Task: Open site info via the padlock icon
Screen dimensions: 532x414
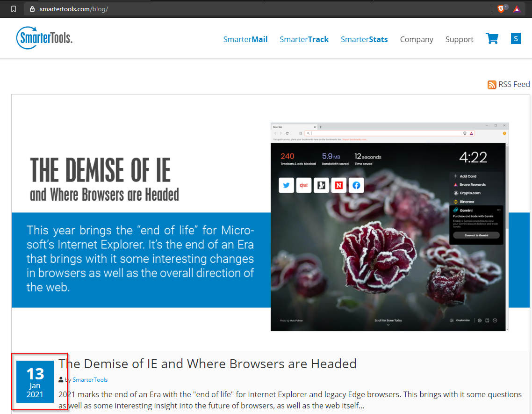Action: [32, 9]
